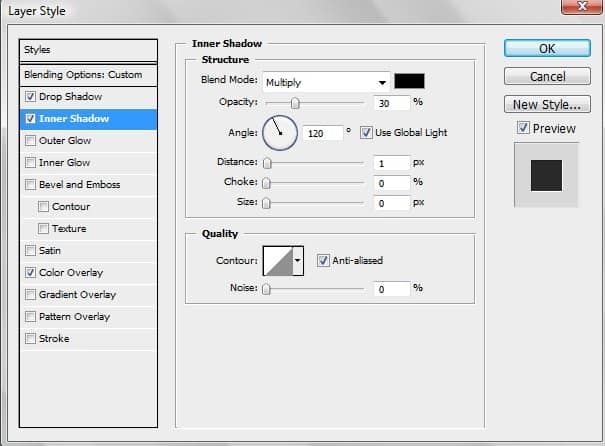
Task: Click the New Style... button
Action: pos(547,104)
